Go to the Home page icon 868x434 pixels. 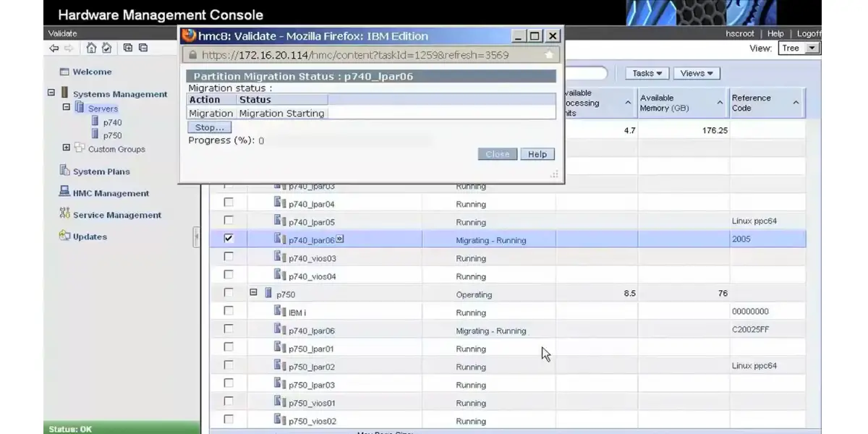pos(91,48)
